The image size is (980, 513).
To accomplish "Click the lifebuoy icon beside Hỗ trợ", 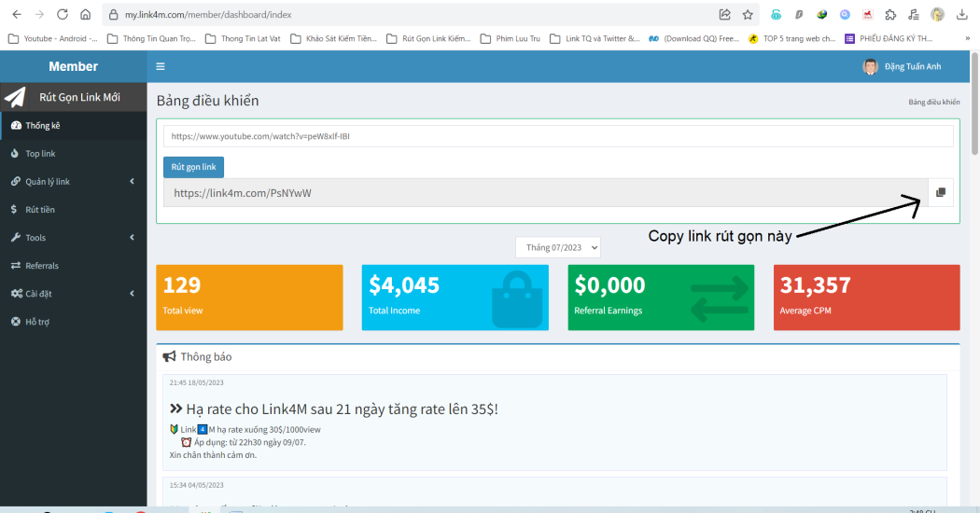I will point(16,321).
